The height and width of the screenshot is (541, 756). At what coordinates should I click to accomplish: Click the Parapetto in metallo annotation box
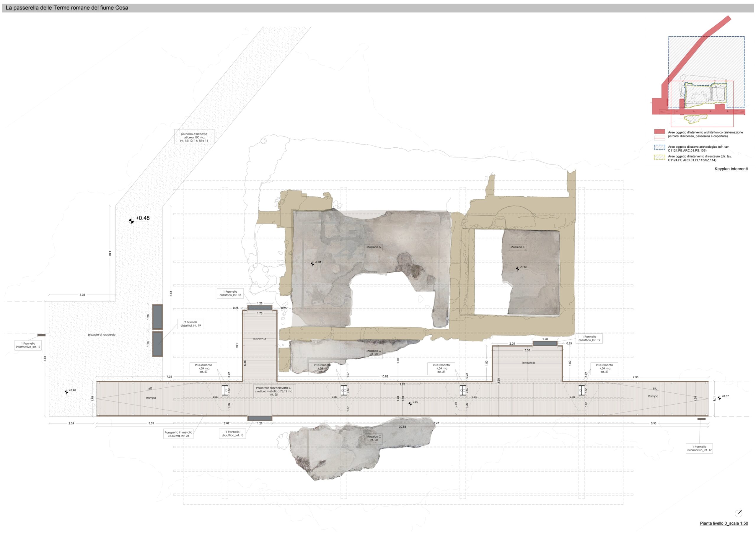[x=178, y=434]
